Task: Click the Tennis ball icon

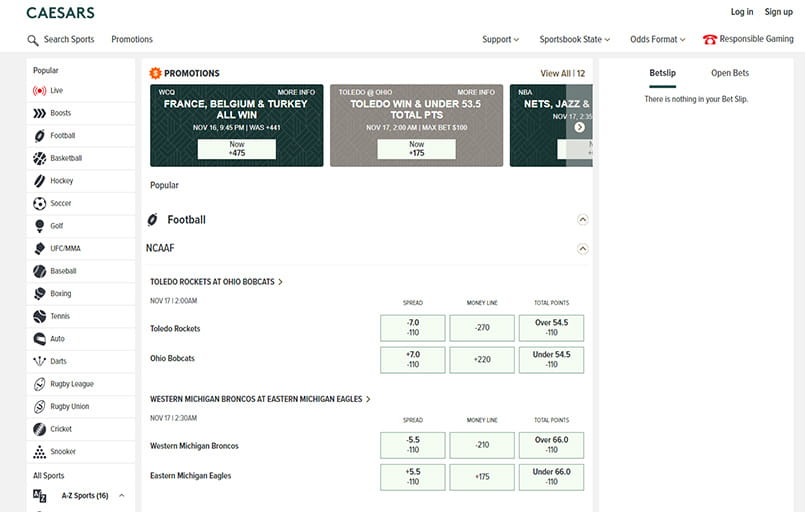Action: tap(40, 316)
